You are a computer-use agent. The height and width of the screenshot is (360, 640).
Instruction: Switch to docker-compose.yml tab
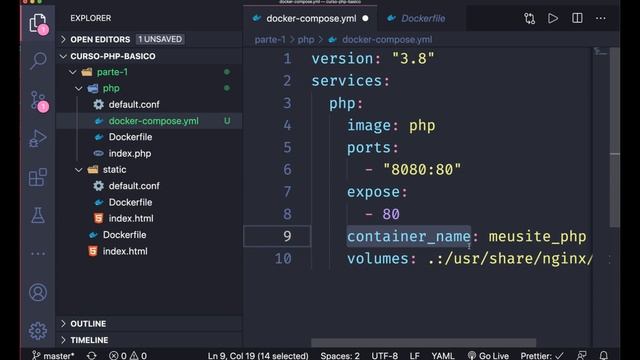click(311, 18)
